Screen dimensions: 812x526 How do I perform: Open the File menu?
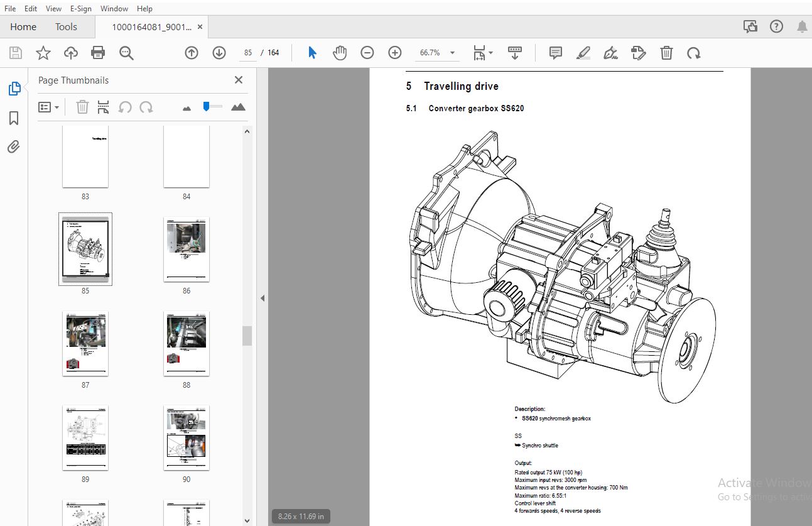10,9
